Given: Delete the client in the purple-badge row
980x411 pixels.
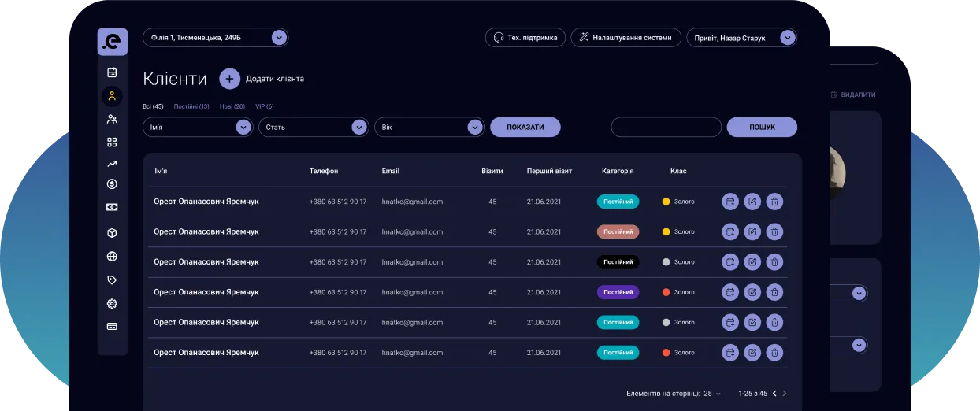Looking at the screenshot, I should point(774,292).
